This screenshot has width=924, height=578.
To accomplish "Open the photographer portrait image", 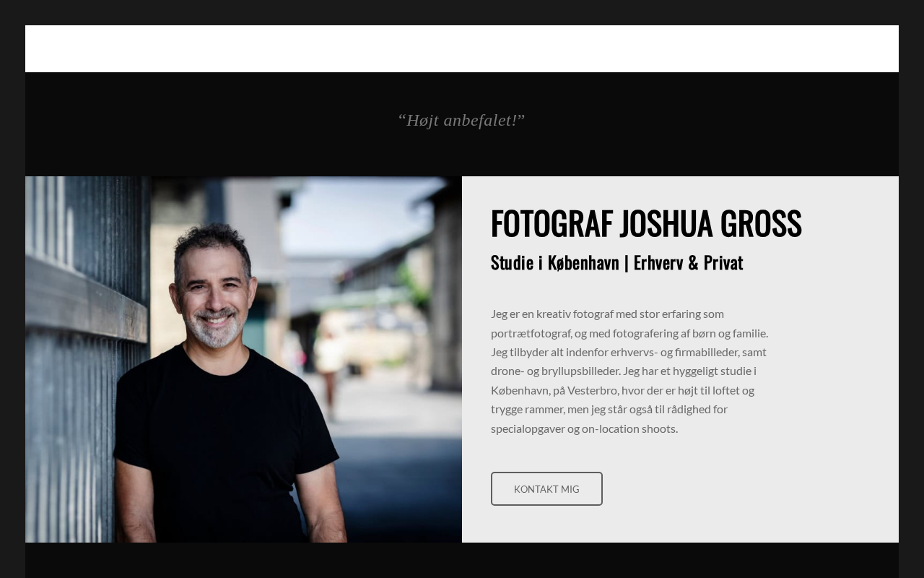I will (243, 359).
